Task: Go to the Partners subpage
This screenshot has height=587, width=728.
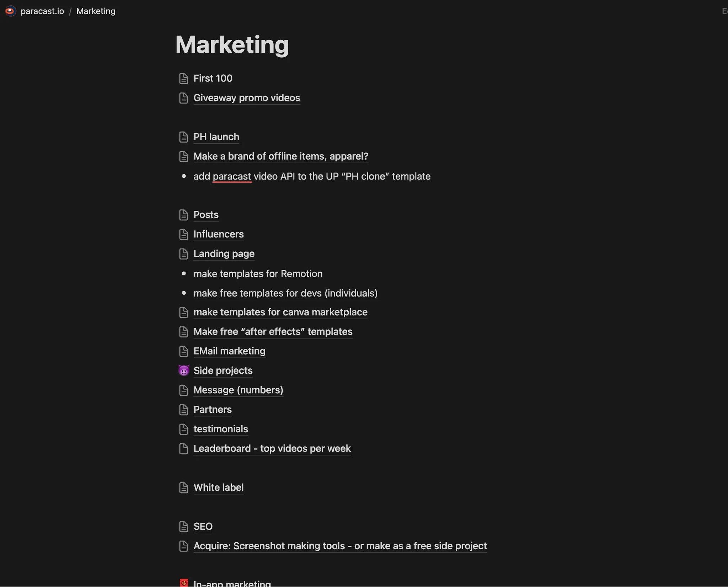Action: tap(213, 410)
